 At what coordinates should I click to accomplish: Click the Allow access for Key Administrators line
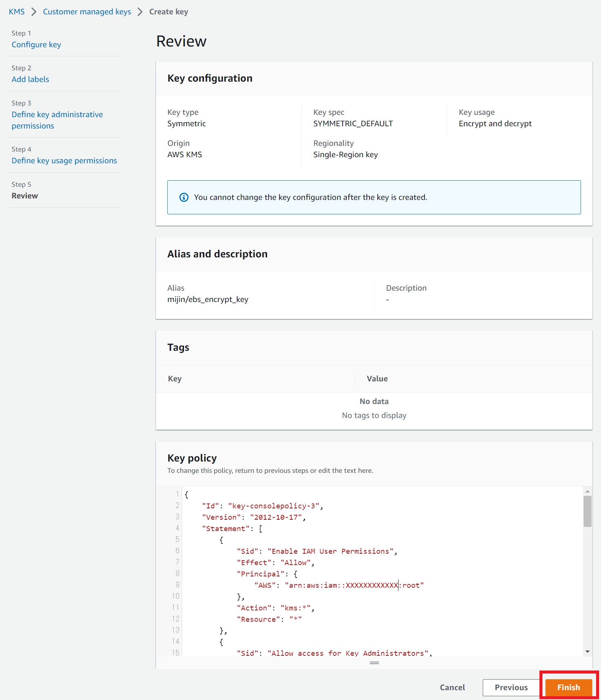pyautogui.click(x=335, y=653)
